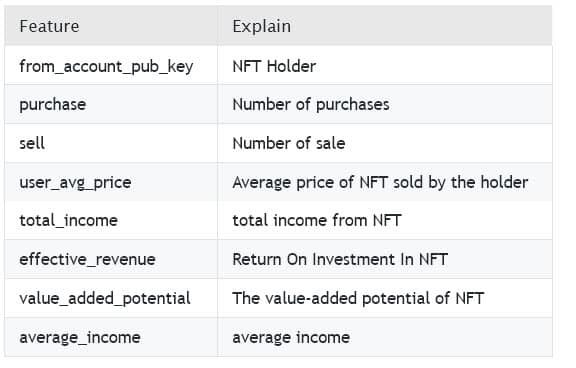Select the from_account_pub_key cell
Viewport: 576px width, 368px height.
[111, 65]
